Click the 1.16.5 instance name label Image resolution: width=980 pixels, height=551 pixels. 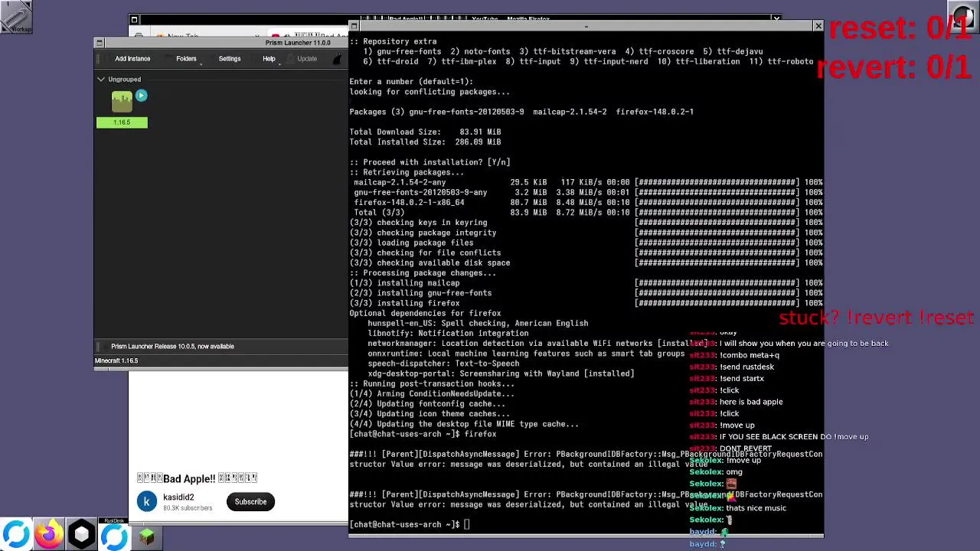tap(122, 122)
